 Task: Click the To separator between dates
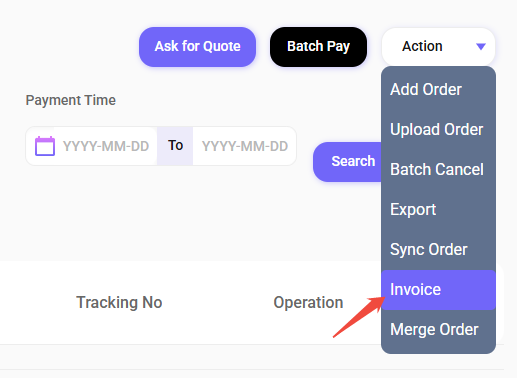tap(175, 145)
